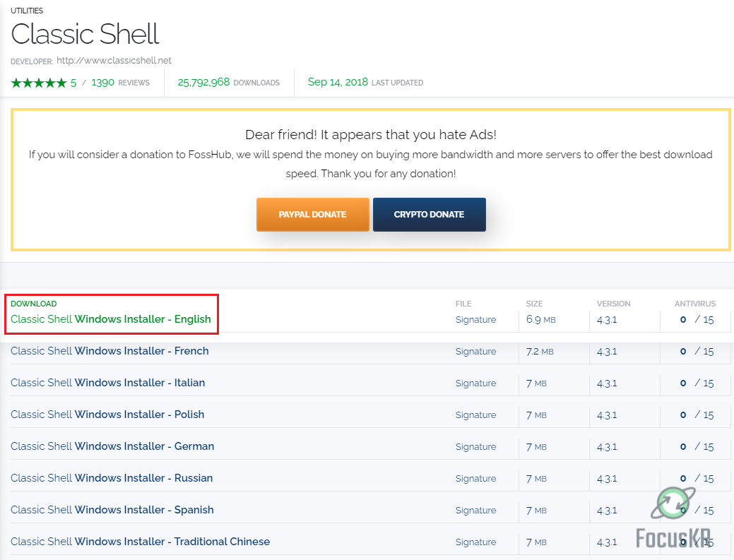Download Classic Shell Windows Installer - German
This screenshot has width=734, height=560.
tap(112, 446)
